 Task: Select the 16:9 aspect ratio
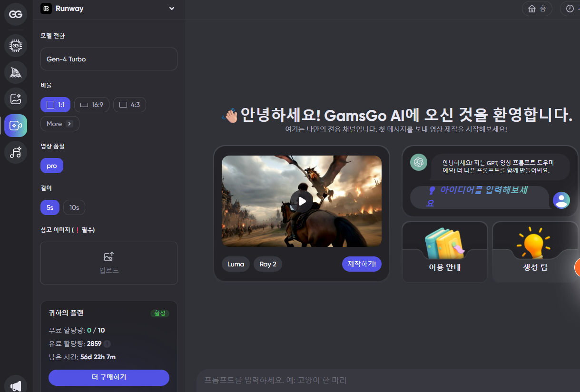(92, 105)
